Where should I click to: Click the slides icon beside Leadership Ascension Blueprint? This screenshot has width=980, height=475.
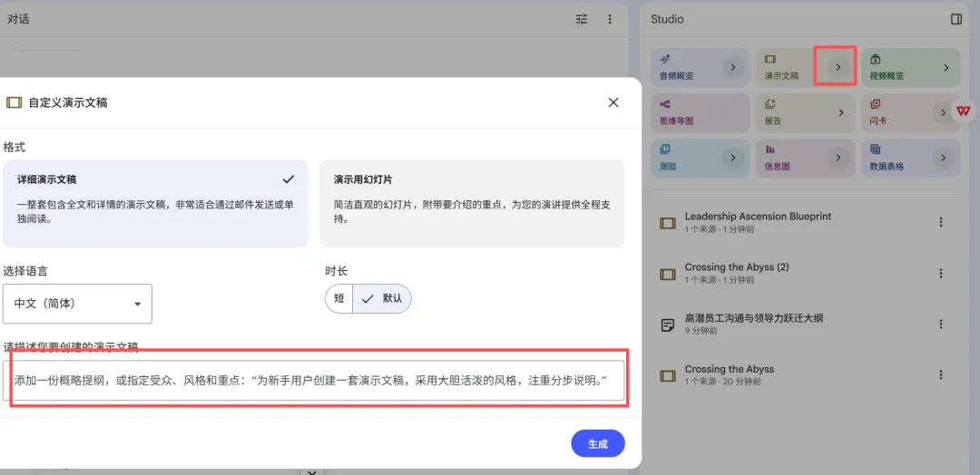(668, 223)
